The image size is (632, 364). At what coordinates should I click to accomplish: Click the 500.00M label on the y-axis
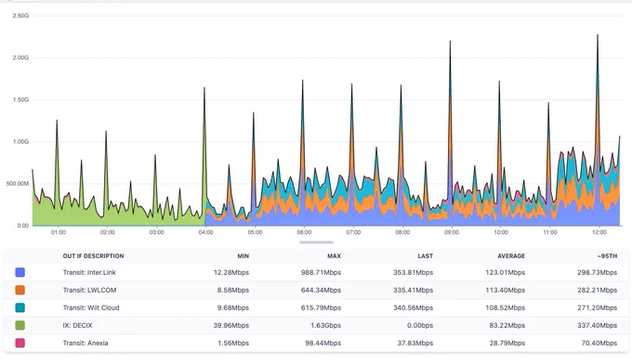[x=18, y=184]
